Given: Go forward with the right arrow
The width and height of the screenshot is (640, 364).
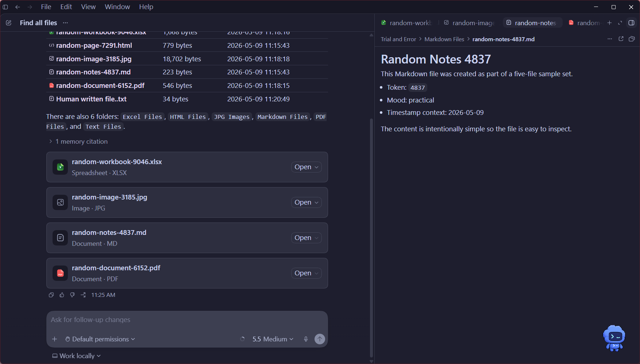Looking at the screenshot, I should (x=30, y=7).
